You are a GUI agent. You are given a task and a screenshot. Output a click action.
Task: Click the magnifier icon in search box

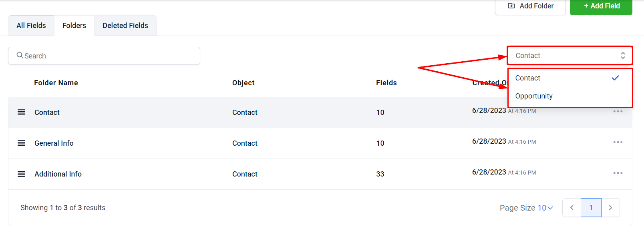coord(20,56)
